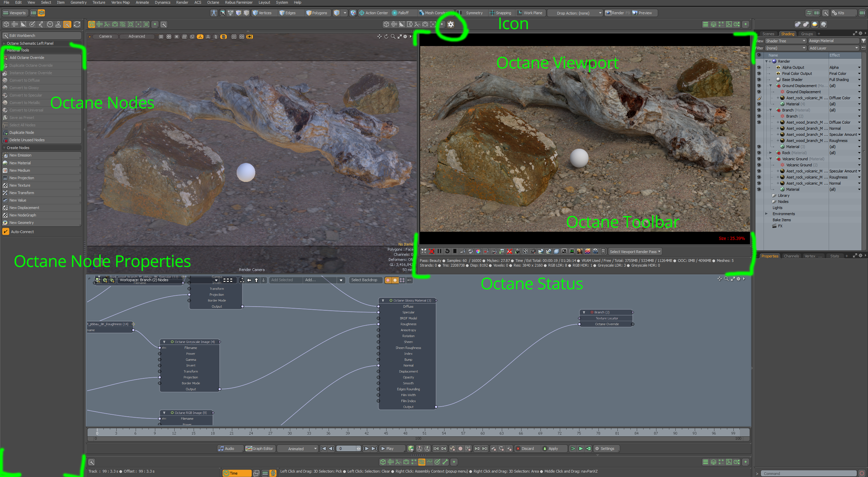Open Select Viewport Render Pass dropdown
This screenshot has width=868, height=477.
(x=635, y=252)
